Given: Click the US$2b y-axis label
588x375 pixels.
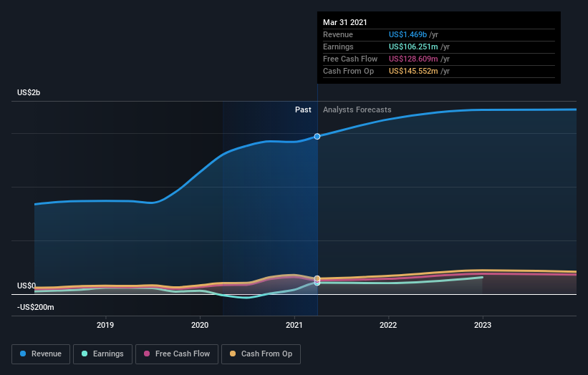Looking at the screenshot, I should pyautogui.click(x=29, y=92).
